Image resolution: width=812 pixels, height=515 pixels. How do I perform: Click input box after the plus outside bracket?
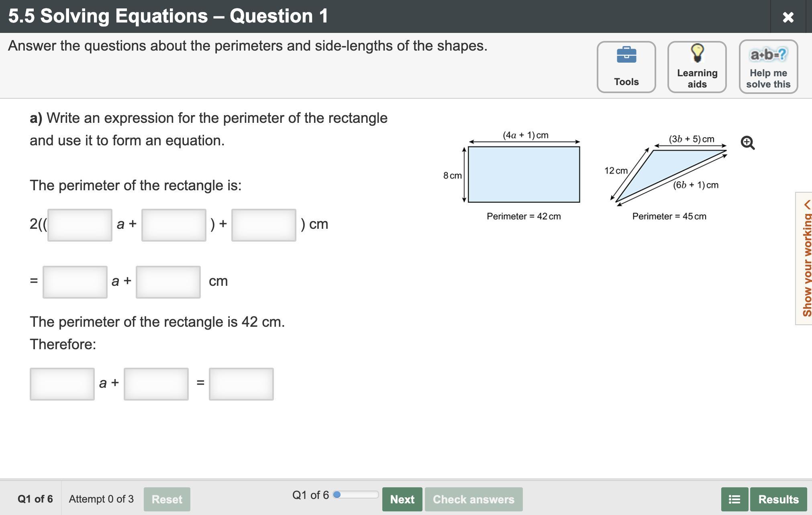pyautogui.click(x=263, y=225)
